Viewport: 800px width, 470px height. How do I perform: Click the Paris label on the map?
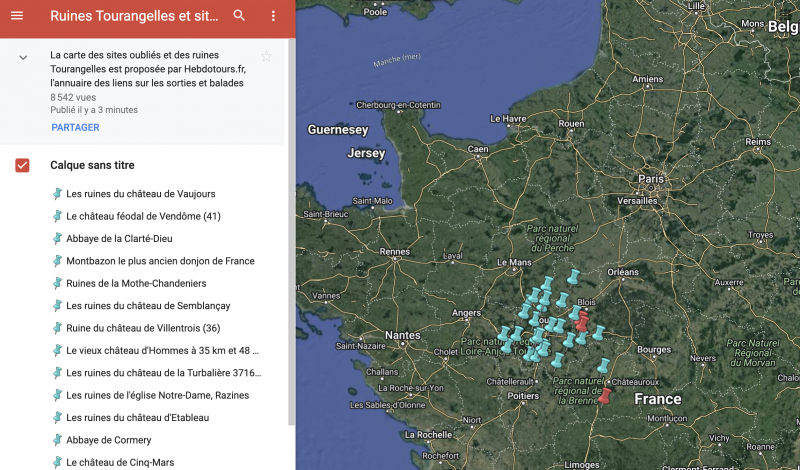point(651,180)
